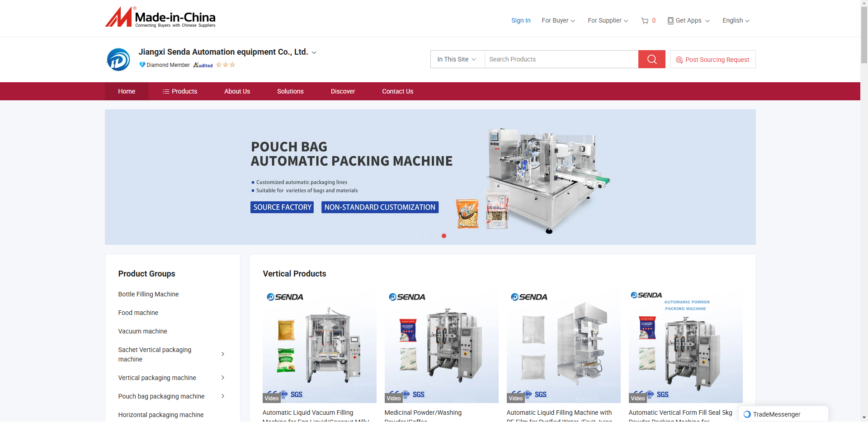Click the Made-in-China logo
Screen dimensions: 868x422
160,17
